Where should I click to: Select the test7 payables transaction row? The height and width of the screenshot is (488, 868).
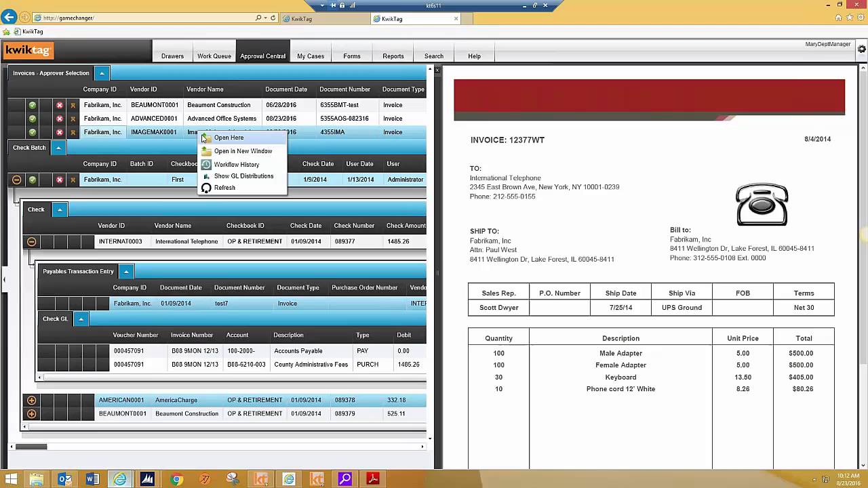(x=232, y=304)
